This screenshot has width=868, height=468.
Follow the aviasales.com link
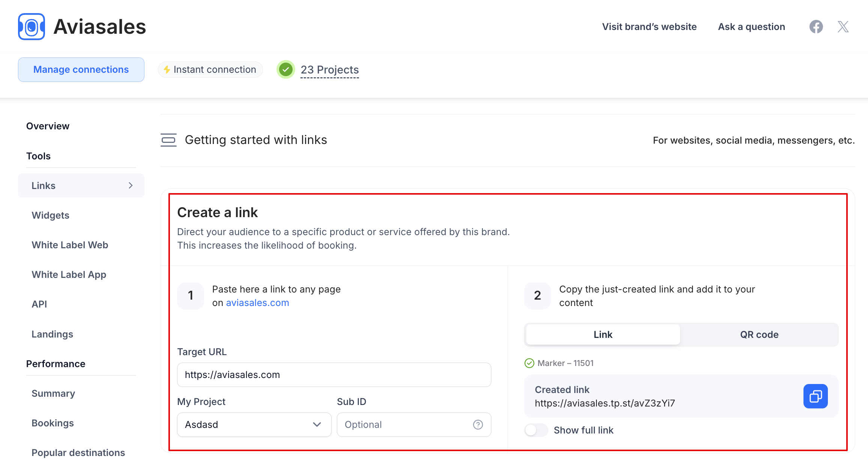pyautogui.click(x=258, y=303)
